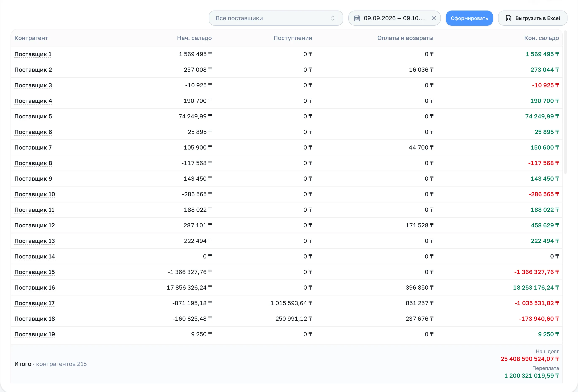Expand the Все поставщики dropdown arrows
The height and width of the screenshot is (392, 578).
[333, 18]
